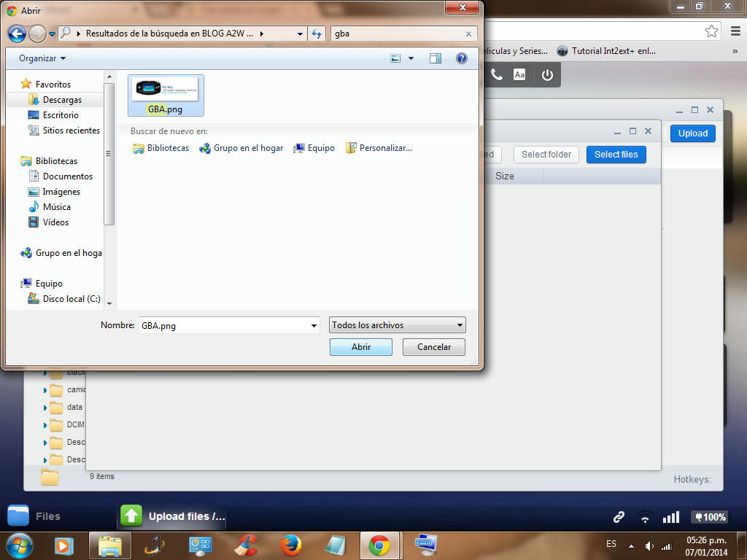Image resolution: width=747 pixels, height=560 pixels.
Task: Click the power icon in top toolbar
Action: (547, 74)
